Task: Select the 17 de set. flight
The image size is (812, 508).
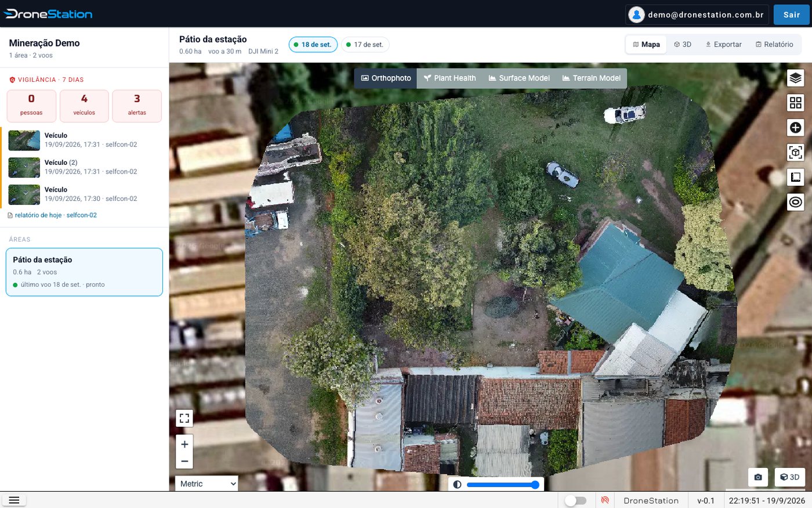Action: click(365, 45)
